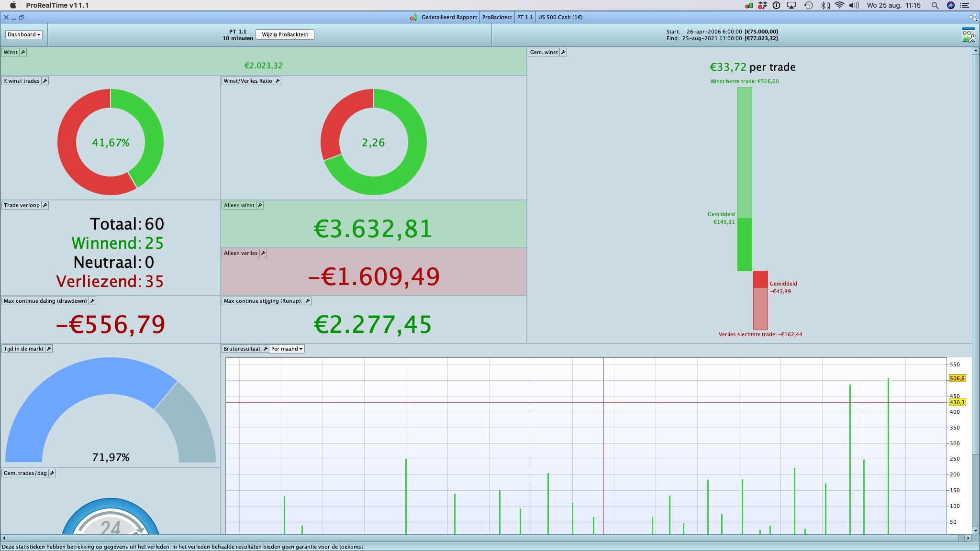Click vertical scrollbar down arrow
This screenshot has width=980, height=551.
(975, 530)
